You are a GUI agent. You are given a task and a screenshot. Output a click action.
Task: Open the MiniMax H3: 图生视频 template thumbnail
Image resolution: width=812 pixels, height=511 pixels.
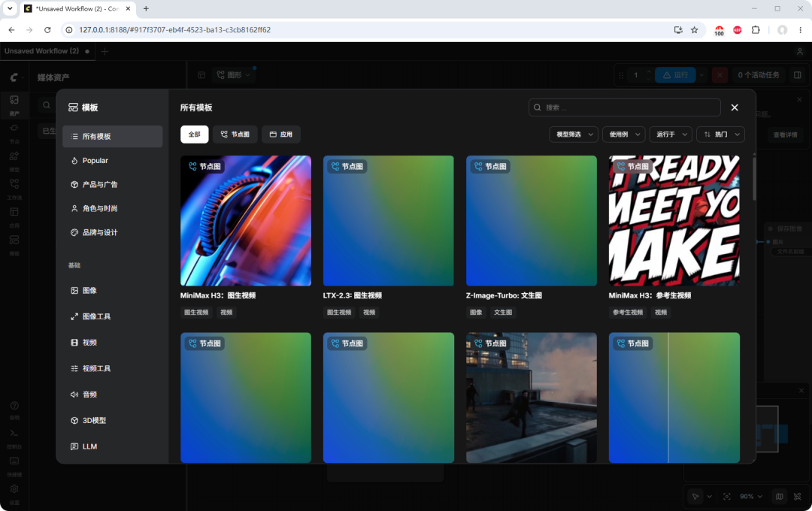246,221
